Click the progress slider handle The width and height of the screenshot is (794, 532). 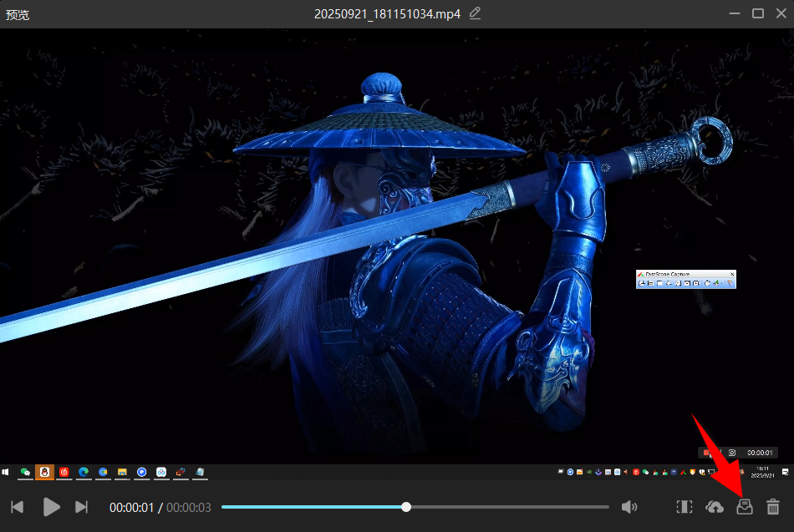tap(406, 507)
